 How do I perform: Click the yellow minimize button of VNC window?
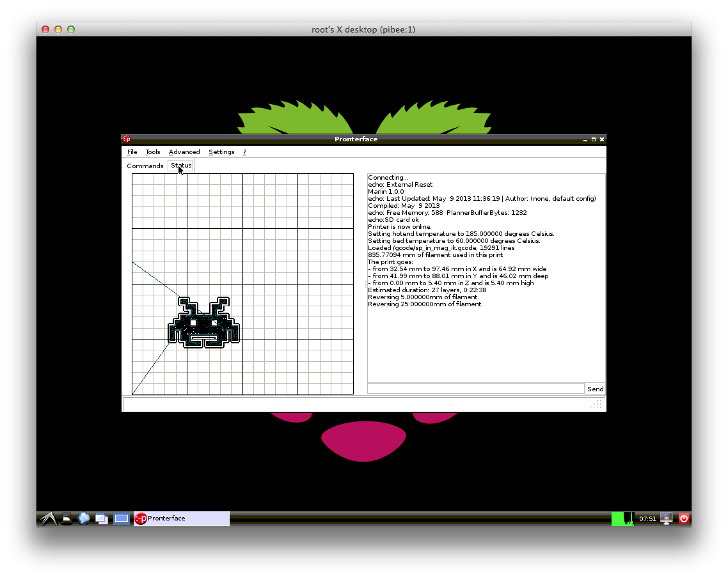pyautogui.click(x=58, y=29)
